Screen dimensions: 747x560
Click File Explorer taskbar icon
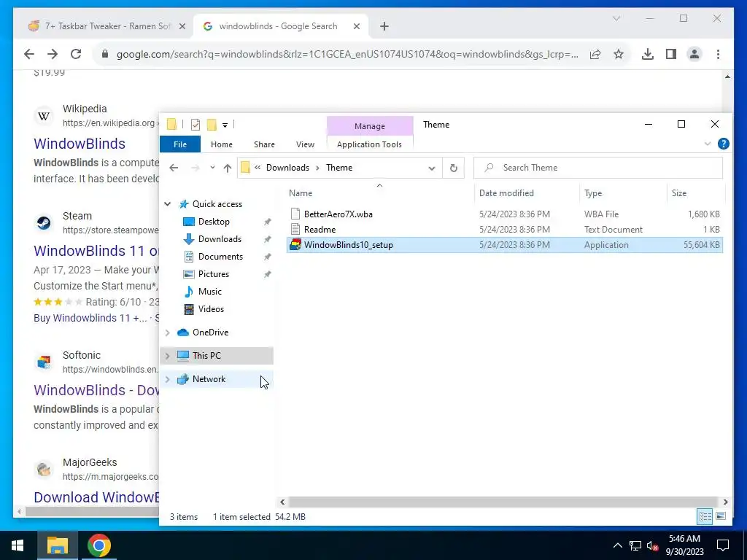[58, 545]
